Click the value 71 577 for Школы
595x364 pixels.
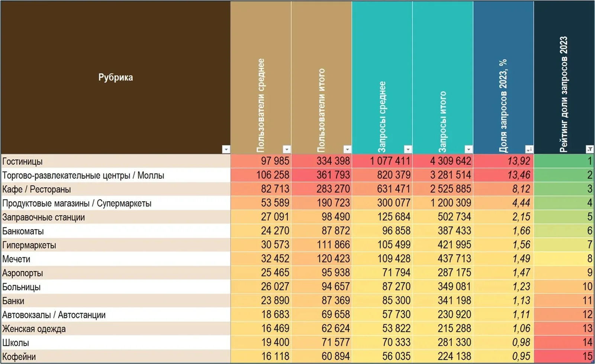click(x=321, y=342)
